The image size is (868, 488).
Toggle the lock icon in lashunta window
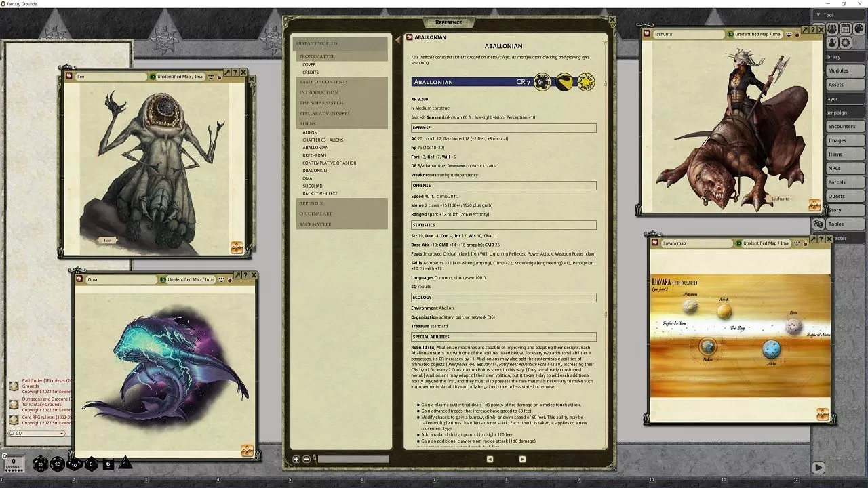click(797, 34)
